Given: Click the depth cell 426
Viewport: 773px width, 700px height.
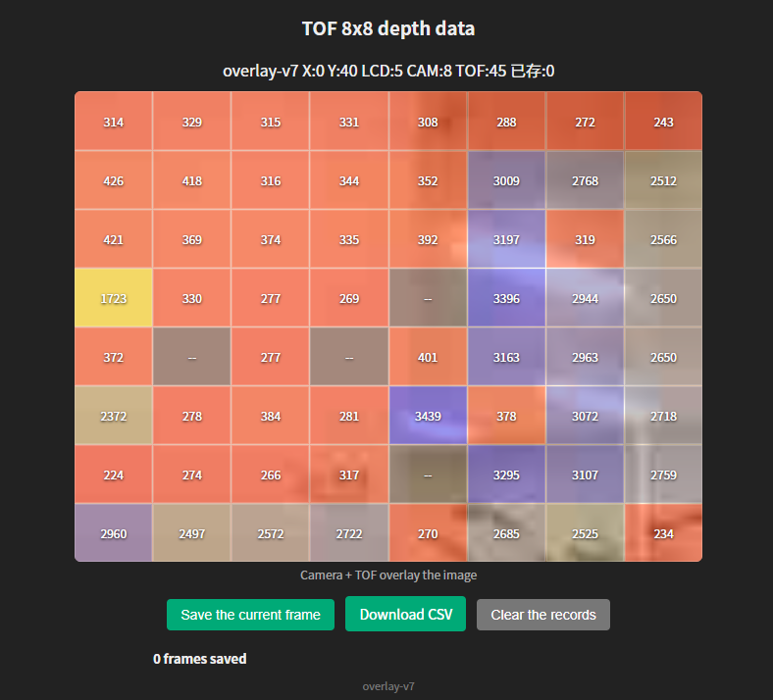Looking at the screenshot, I should [114, 179].
